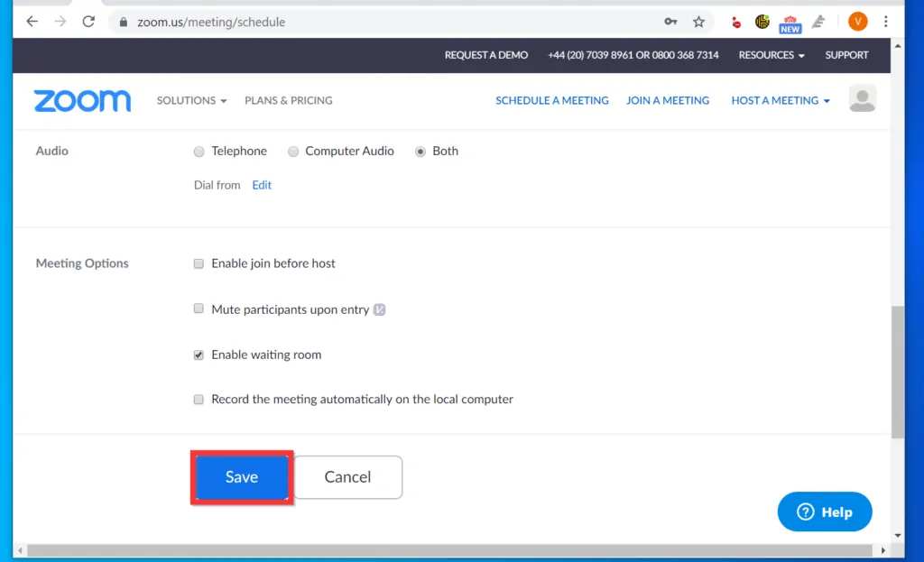Viewport: 924px width, 562px height.
Task: Open saved password key icon
Action: tap(670, 22)
